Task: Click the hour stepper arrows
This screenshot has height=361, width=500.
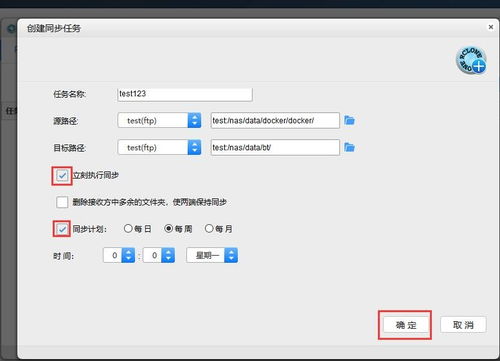Action: [x=128, y=255]
